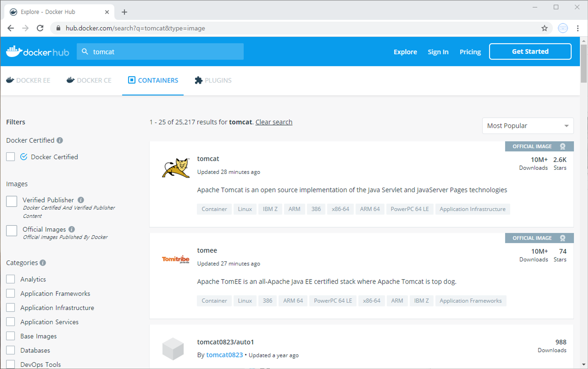Close the Explore - Docker Hub tab

click(x=107, y=12)
